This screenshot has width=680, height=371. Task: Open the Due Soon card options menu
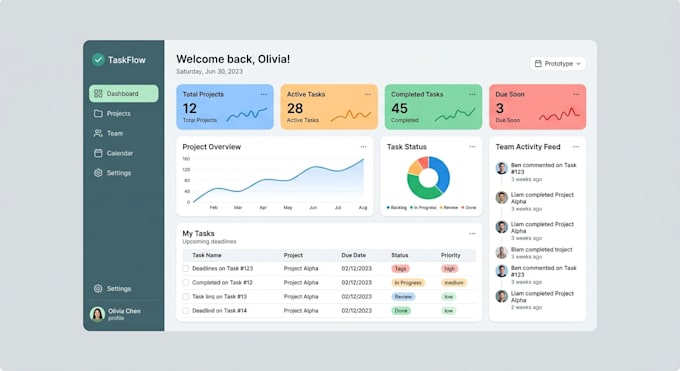[576, 95]
